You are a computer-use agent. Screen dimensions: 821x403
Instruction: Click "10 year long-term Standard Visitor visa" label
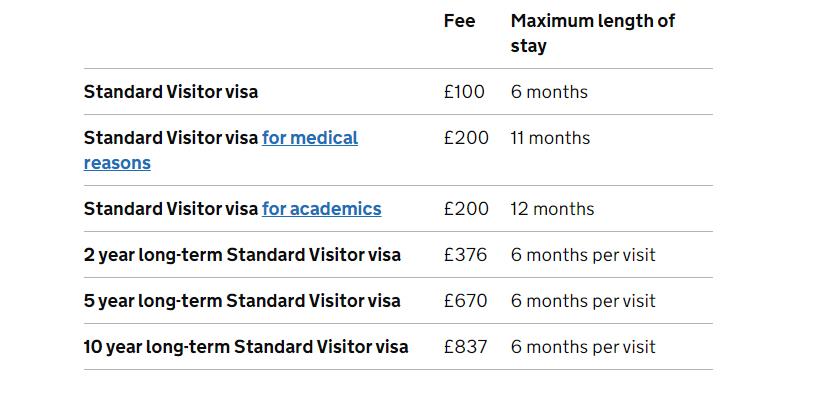click(246, 347)
